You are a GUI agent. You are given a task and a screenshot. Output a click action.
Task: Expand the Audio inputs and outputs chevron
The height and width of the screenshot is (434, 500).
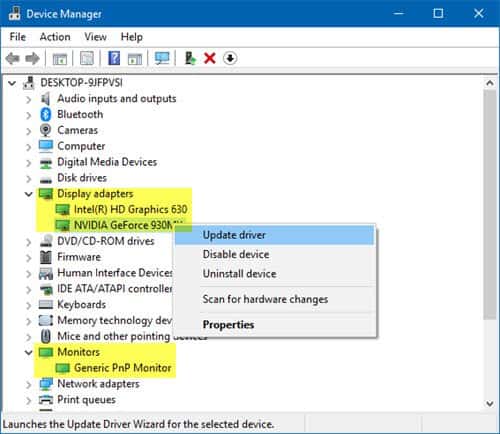coord(29,99)
